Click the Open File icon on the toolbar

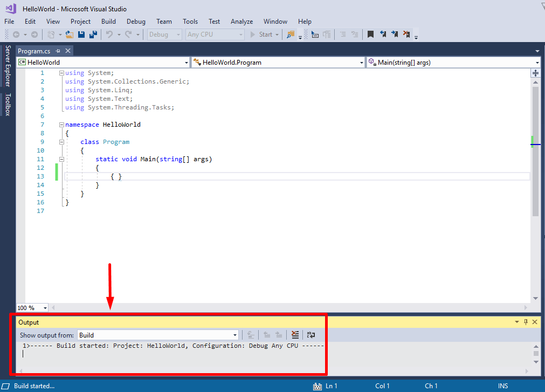pos(69,34)
